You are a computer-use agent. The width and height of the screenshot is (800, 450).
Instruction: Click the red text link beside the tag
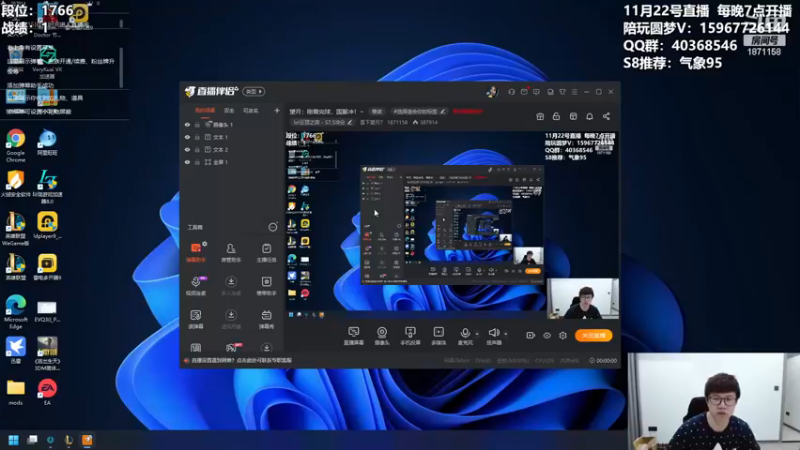tap(467, 111)
